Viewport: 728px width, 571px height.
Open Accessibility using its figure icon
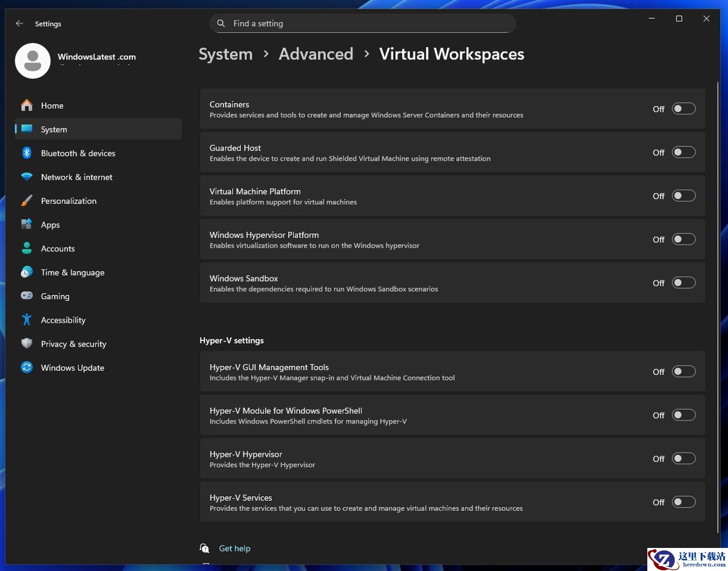click(27, 320)
